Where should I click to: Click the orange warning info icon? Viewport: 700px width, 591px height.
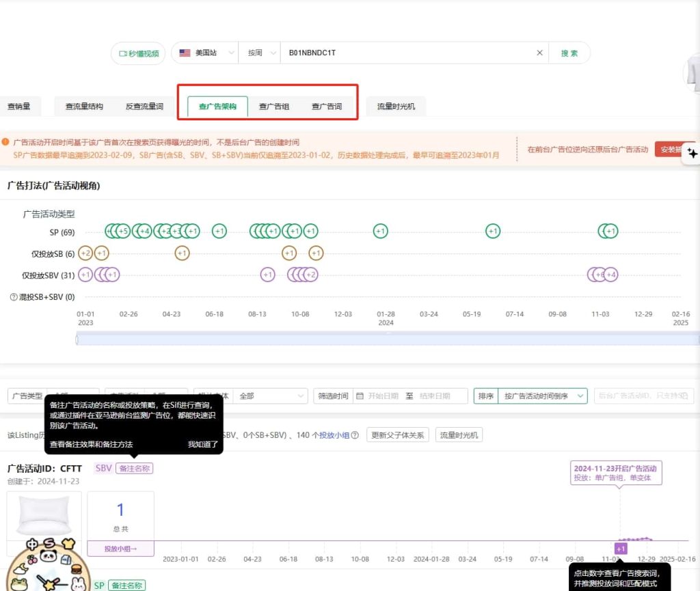[5, 142]
